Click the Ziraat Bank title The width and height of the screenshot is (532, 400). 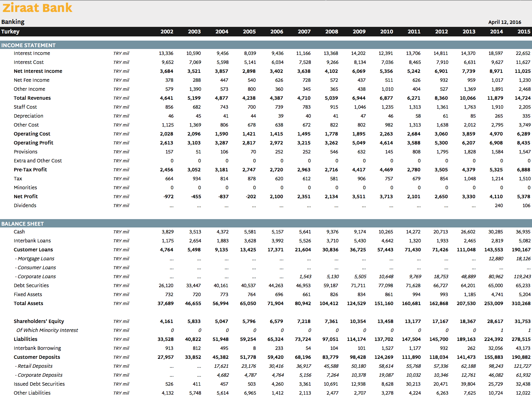point(37,8)
